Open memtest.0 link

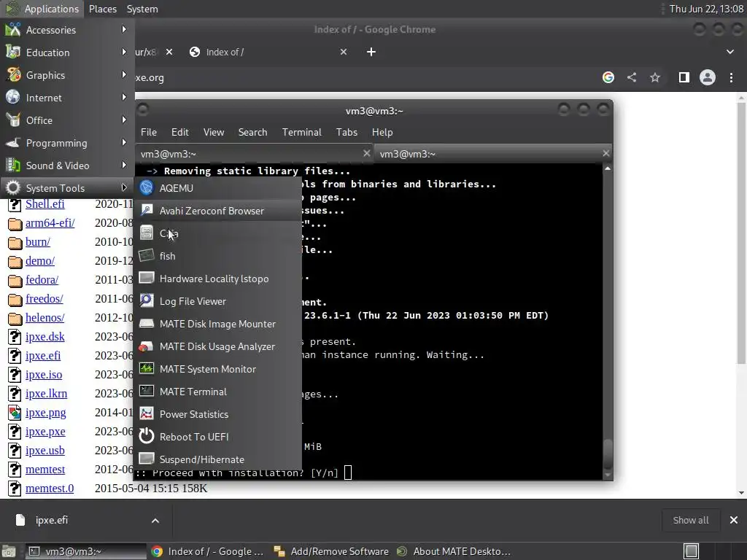pos(50,489)
